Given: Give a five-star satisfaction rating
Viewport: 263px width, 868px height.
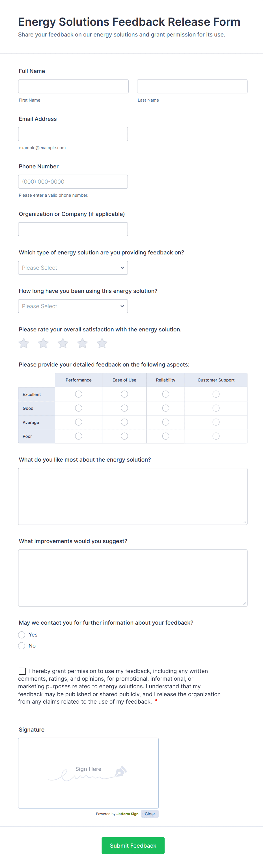Looking at the screenshot, I should click(102, 343).
